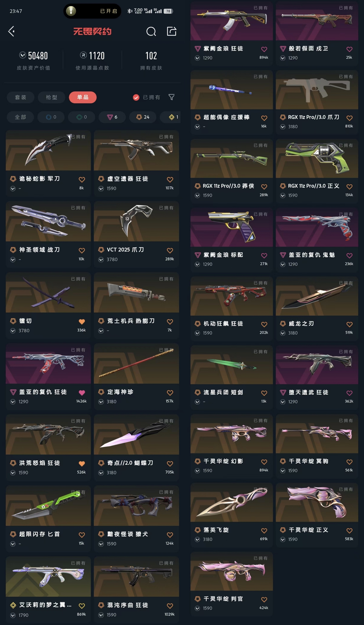Unfavorite 盖亚的复仇 狂徒 pink heart
The width and height of the screenshot is (364, 625).
(82, 393)
